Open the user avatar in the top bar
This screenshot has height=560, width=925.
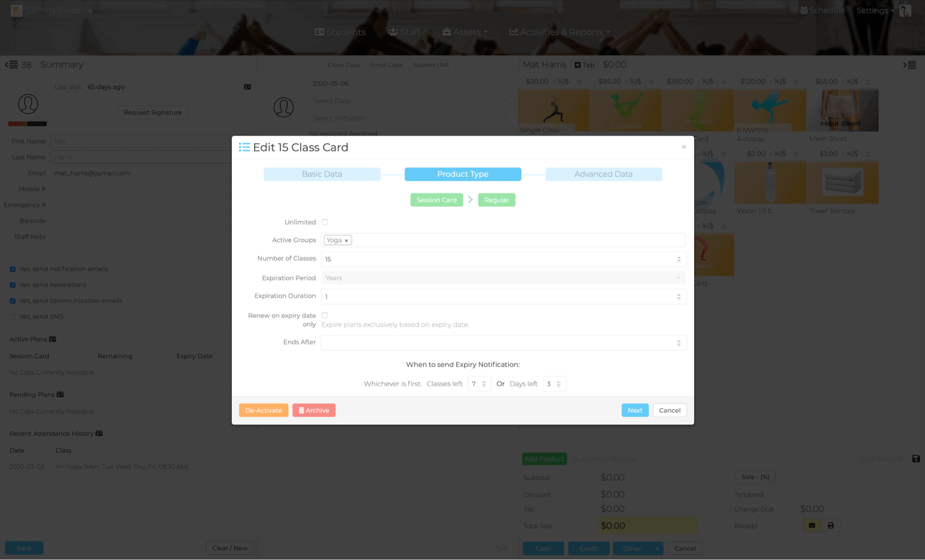[x=905, y=10]
